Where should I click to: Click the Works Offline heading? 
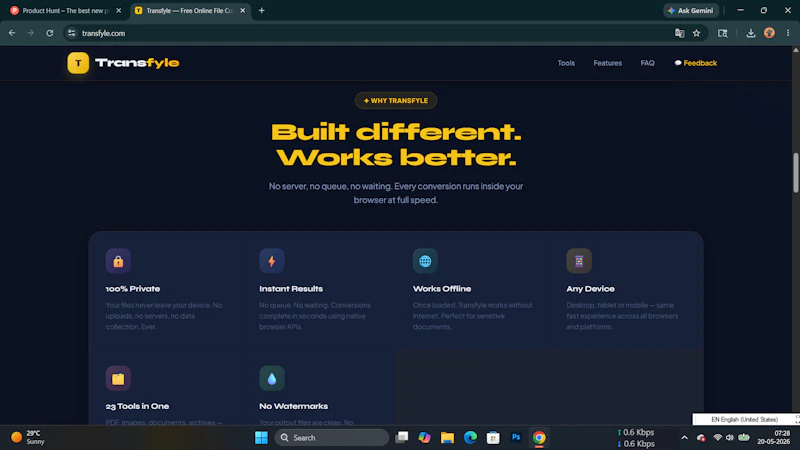click(442, 289)
